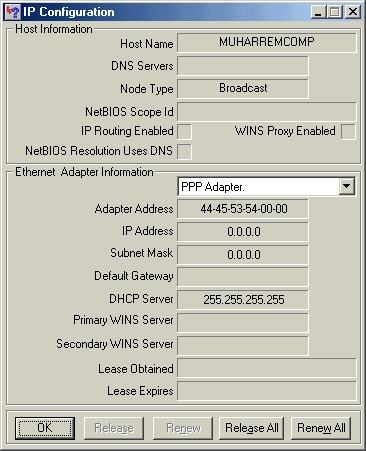The width and height of the screenshot is (366, 451).
Task: Click the DHCP Server label
Action: [141, 299]
